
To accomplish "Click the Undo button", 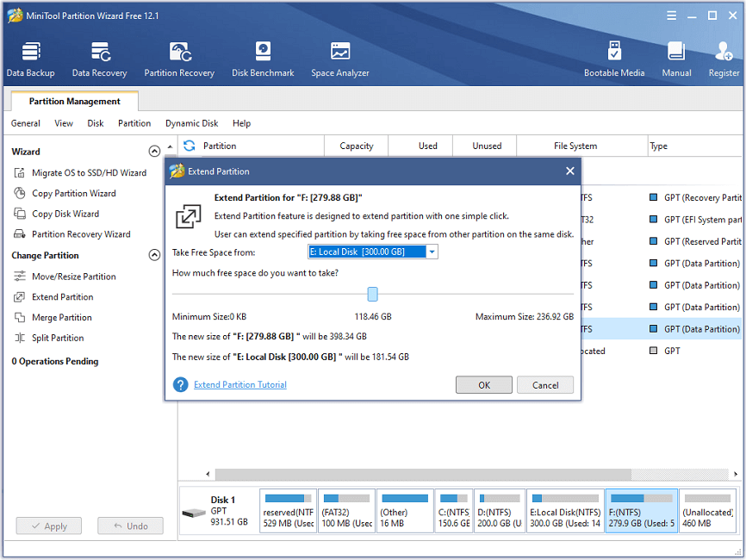I will click(x=130, y=526).
